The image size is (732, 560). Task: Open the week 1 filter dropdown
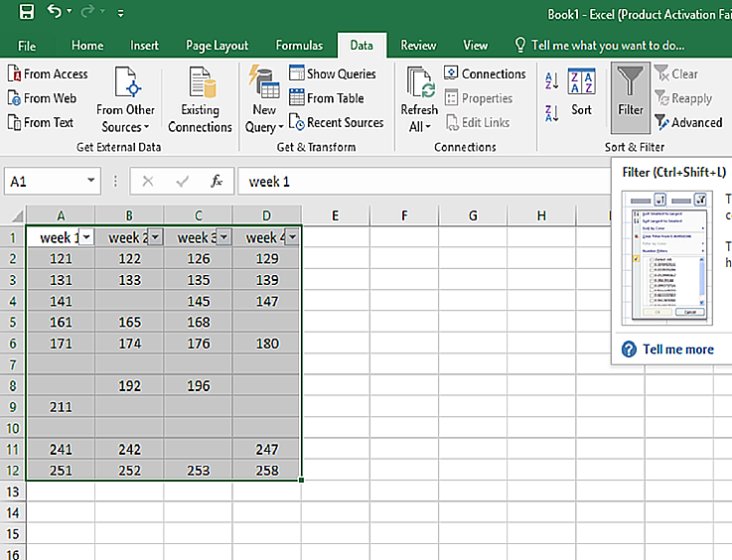pyautogui.click(x=86, y=237)
